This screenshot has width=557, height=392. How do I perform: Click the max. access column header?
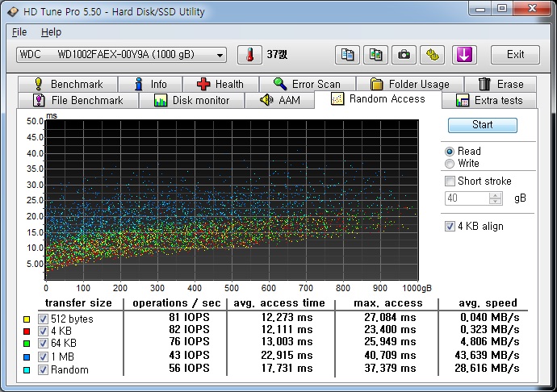pyautogui.click(x=388, y=303)
